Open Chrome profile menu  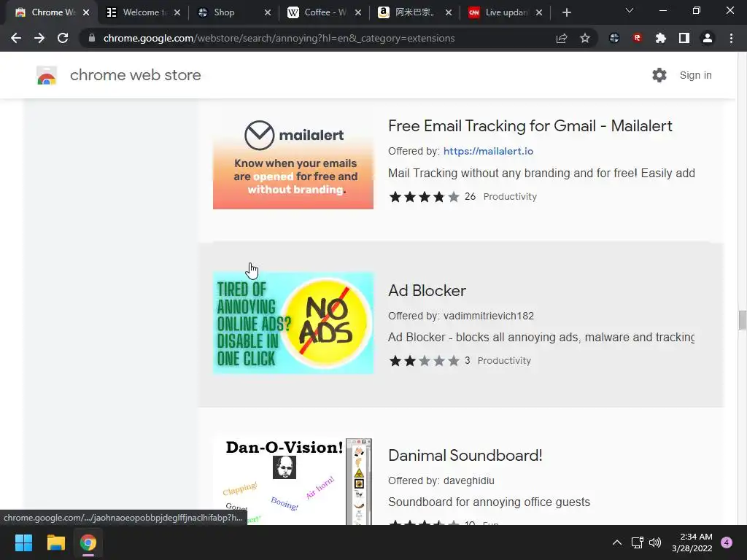[708, 38]
